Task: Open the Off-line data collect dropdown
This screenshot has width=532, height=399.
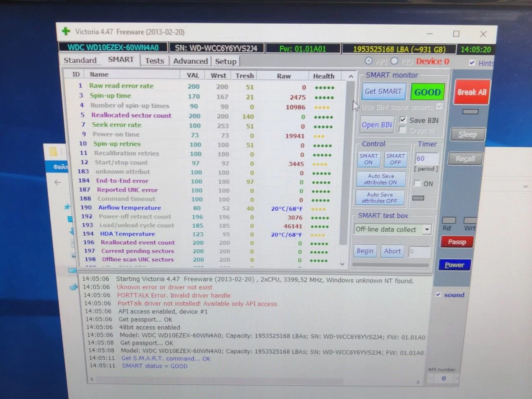Action: (x=427, y=229)
